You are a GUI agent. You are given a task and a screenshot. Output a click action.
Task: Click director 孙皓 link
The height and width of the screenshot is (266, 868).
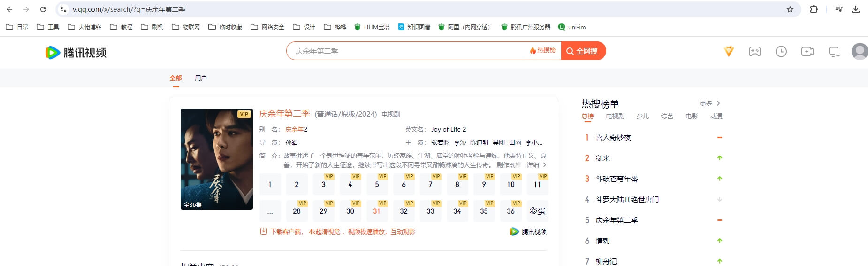tap(291, 142)
